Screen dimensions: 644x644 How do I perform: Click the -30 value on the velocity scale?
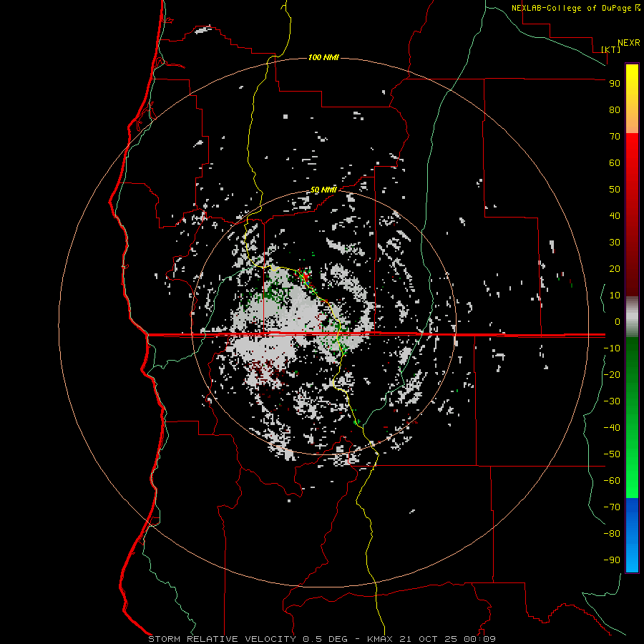click(x=612, y=401)
